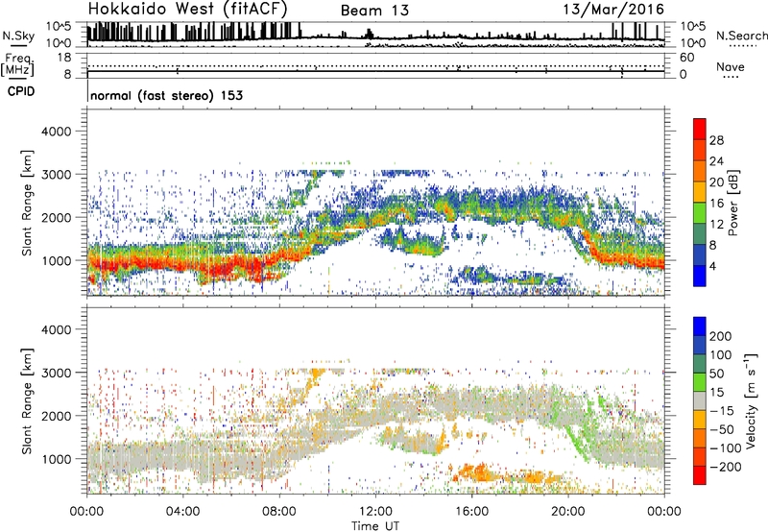Click the '20' tick on Power color bar
The height and width of the screenshot is (532, 768).
coord(716,182)
